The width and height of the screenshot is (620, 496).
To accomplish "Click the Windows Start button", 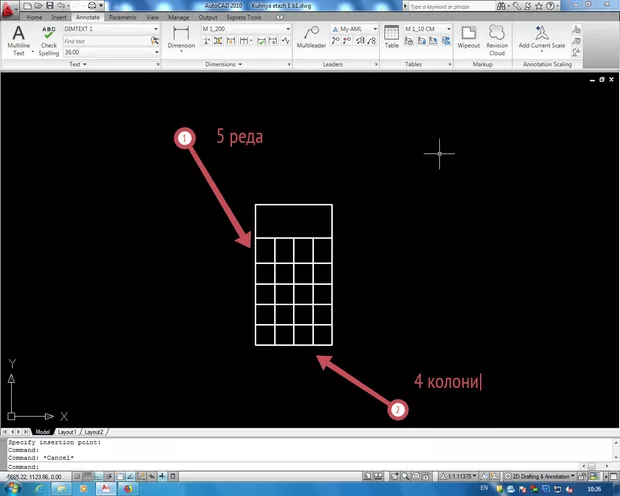I will pos(13,489).
